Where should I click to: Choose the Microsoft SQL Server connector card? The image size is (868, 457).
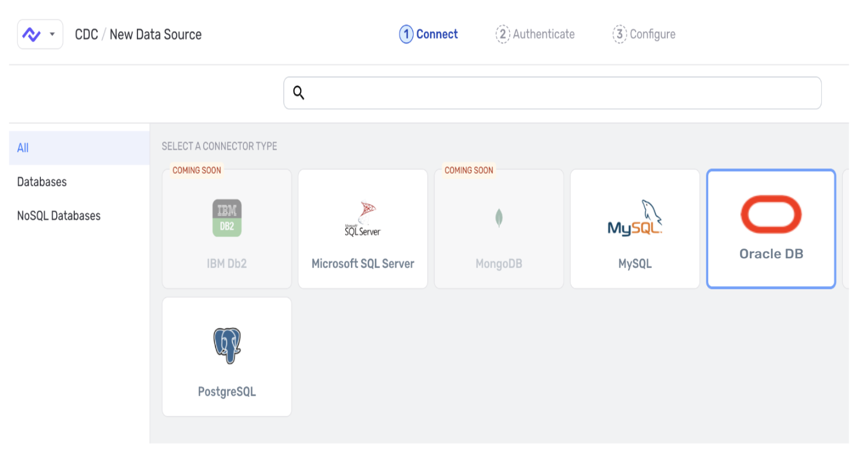pyautogui.click(x=363, y=229)
